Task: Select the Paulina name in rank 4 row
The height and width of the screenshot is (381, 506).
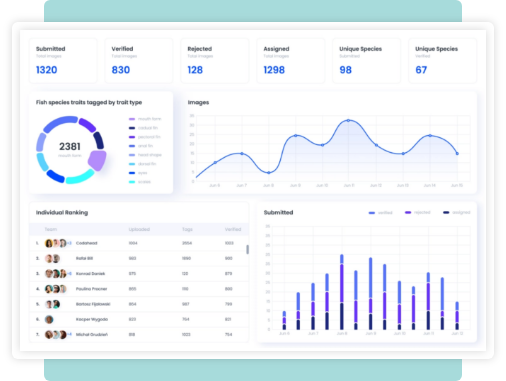Action: pos(91,289)
